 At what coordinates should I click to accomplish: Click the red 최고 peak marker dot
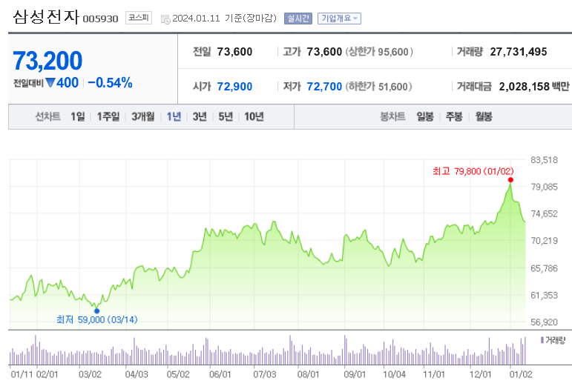[x=510, y=180]
